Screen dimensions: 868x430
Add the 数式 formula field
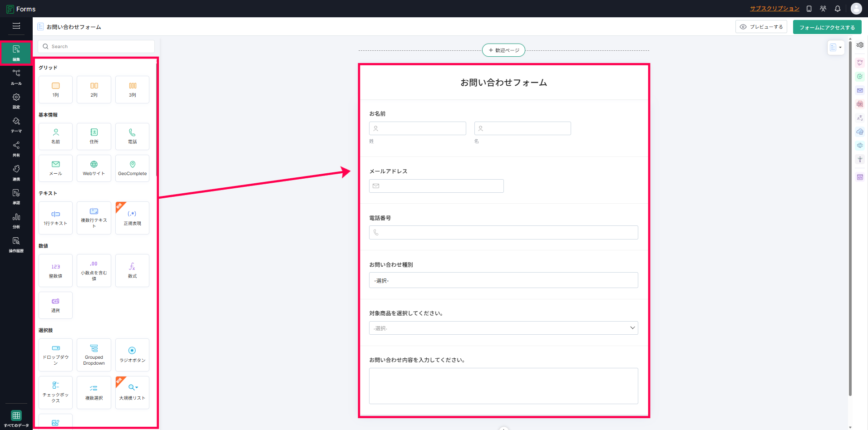click(x=132, y=270)
